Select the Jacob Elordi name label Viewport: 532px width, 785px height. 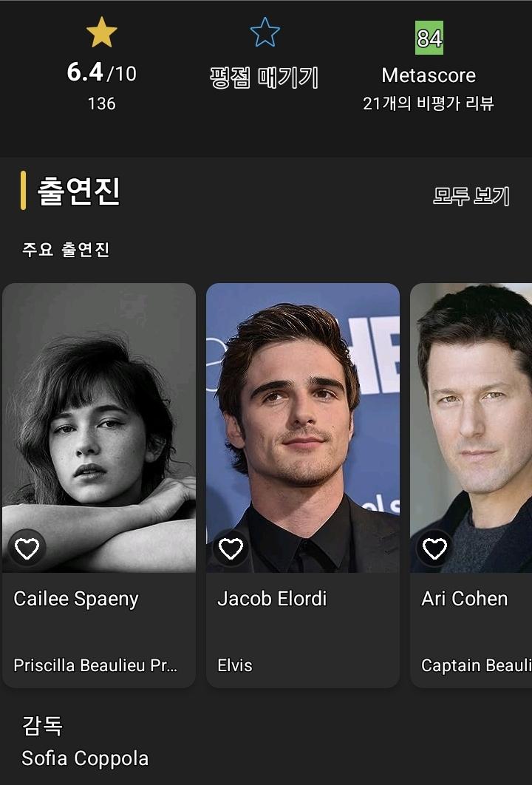click(272, 599)
